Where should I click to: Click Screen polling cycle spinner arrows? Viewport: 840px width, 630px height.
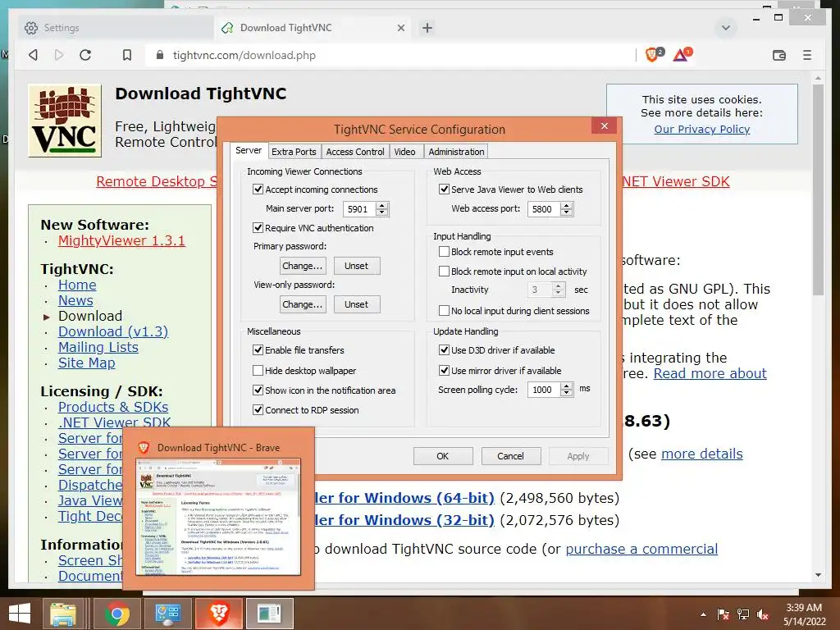pos(566,390)
